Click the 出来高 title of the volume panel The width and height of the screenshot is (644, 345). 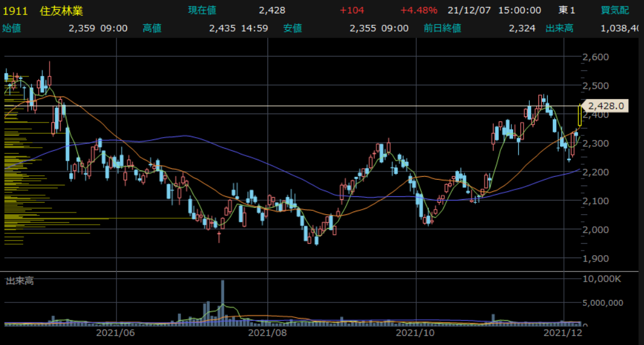point(20,281)
